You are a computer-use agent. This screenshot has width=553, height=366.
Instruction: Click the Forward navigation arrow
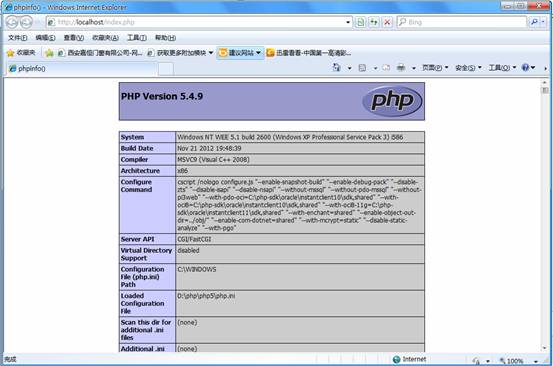26,22
